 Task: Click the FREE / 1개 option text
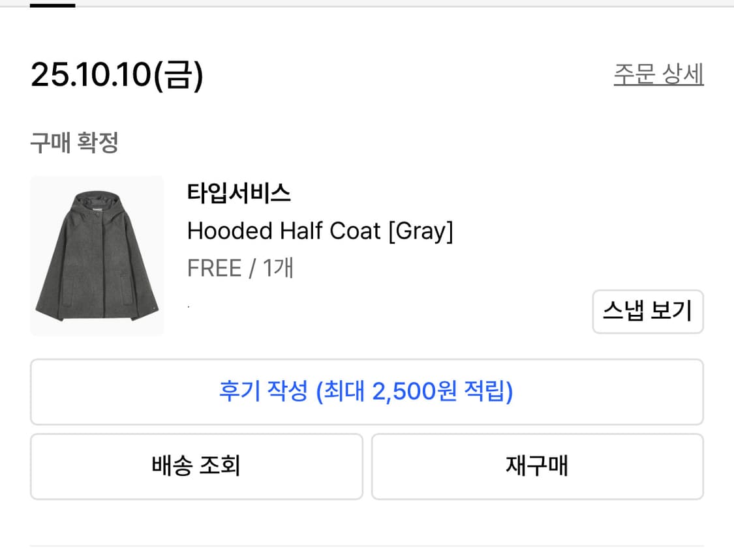coord(240,268)
